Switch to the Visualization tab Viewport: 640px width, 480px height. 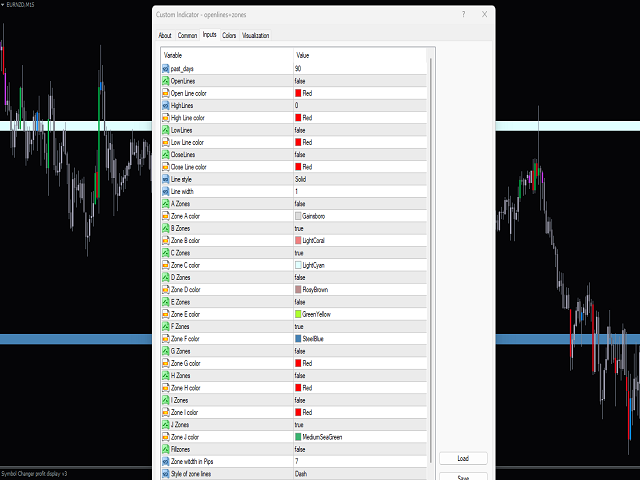[256, 36]
